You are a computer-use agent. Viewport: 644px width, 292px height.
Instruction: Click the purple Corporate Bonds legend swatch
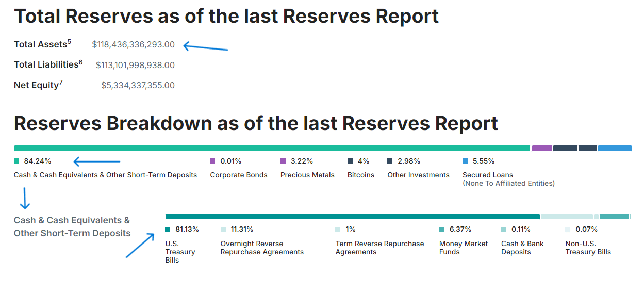pyautogui.click(x=212, y=161)
